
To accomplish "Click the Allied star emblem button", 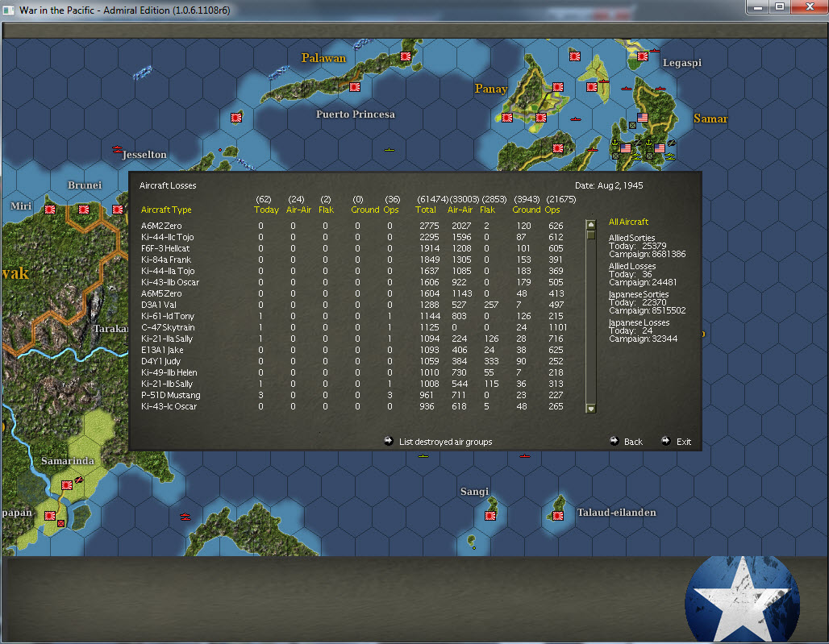I will coord(742,599).
